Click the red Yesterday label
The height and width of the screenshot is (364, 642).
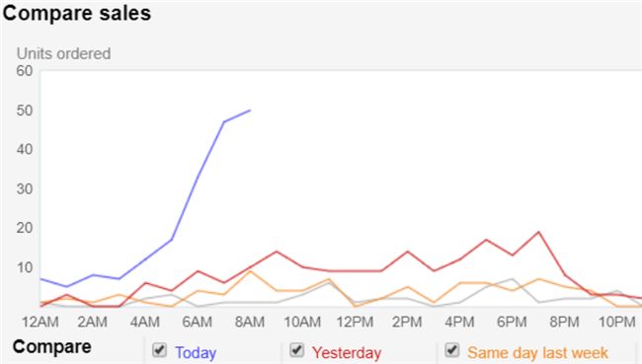347,352
